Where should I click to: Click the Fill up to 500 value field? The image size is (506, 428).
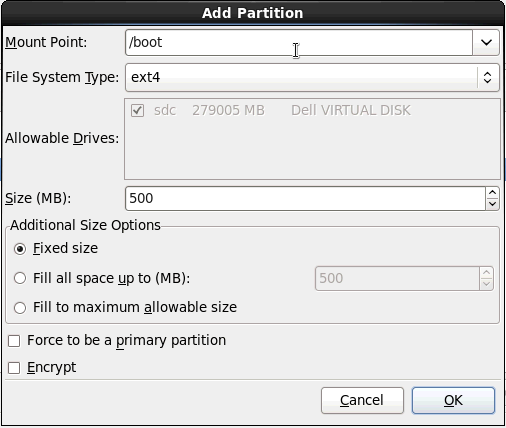coord(397,278)
